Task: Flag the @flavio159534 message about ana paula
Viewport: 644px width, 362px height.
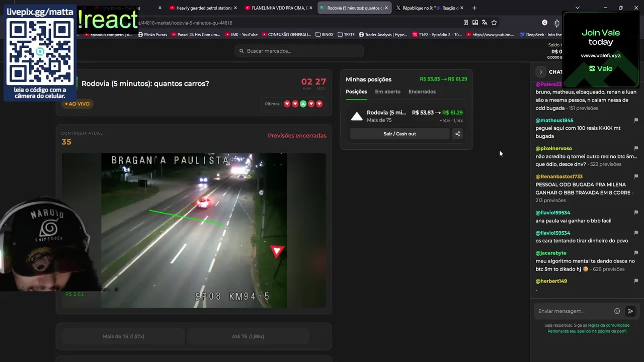Action: click(x=636, y=213)
